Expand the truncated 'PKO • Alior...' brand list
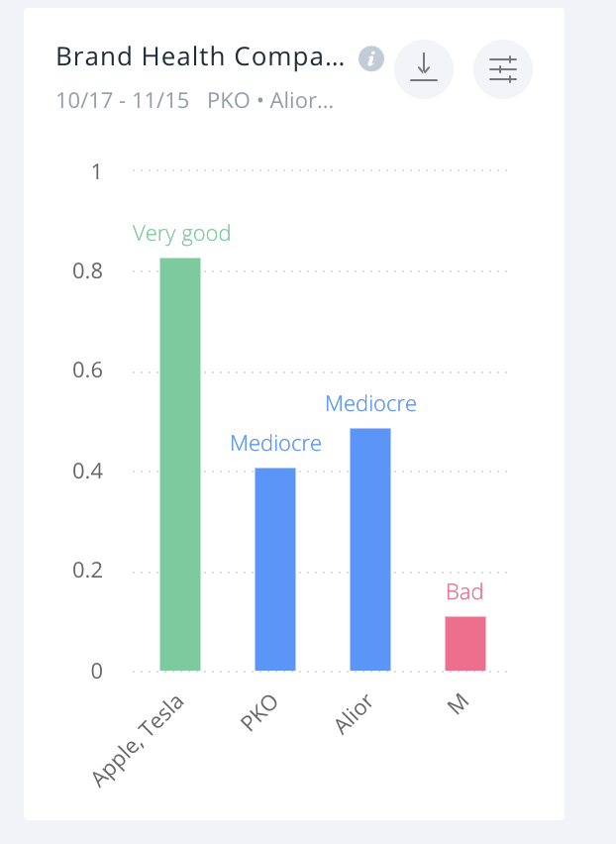This screenshot has height=844, width=616. point(267,100)
